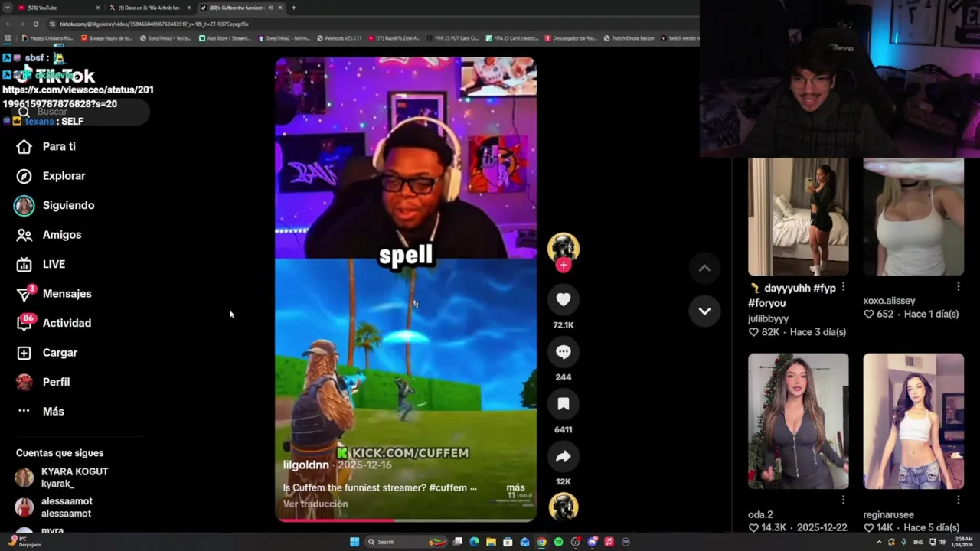This screenshot has width=980, height=551.
Task: Open oda.2 video thumbnail
Action: pos(798,421)
